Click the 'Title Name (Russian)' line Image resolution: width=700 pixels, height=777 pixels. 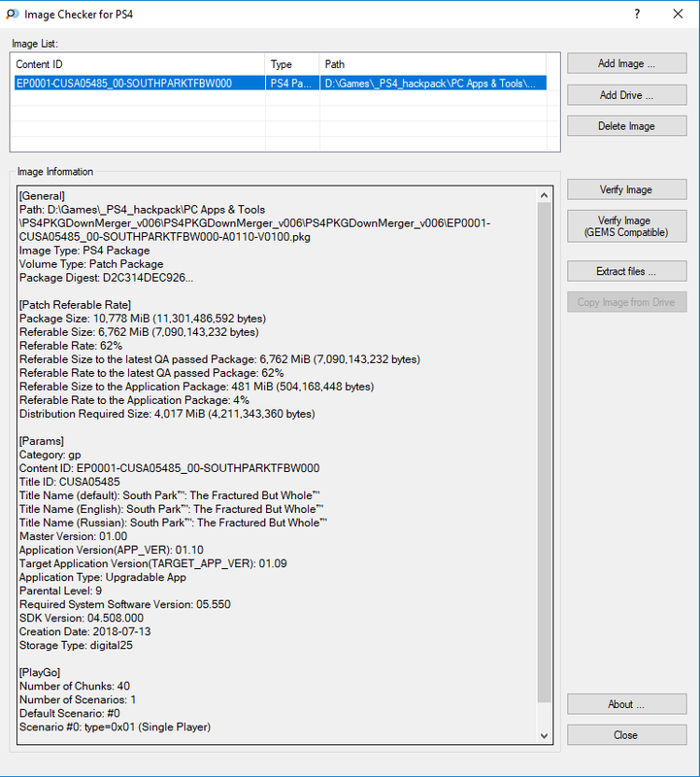174,523
